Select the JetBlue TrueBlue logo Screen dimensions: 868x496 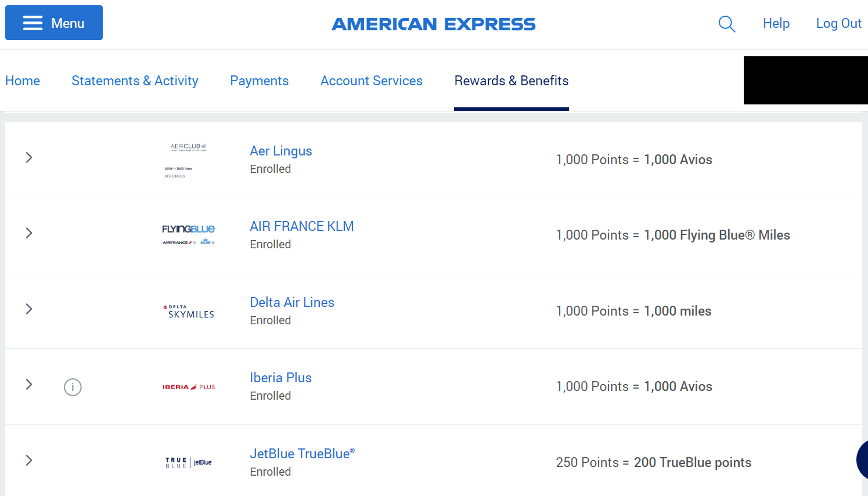coord(188,461)
